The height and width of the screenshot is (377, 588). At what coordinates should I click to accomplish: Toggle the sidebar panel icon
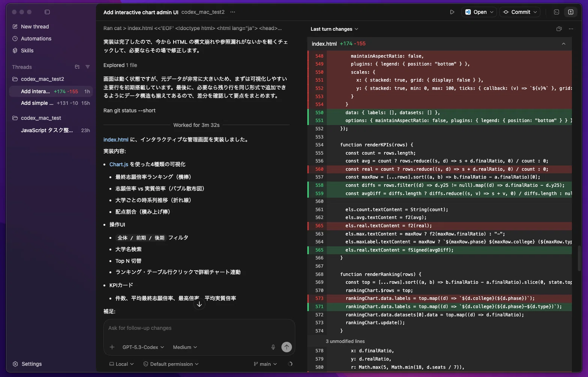click(x=47, y=12)
